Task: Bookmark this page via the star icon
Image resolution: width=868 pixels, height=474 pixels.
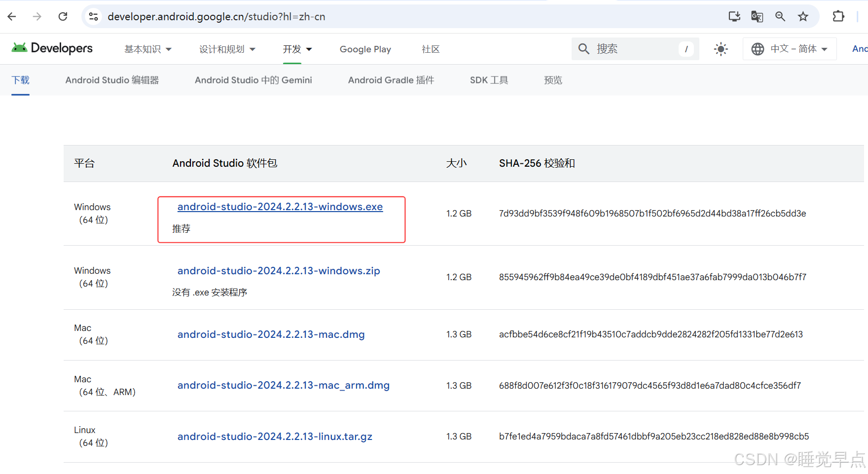Action: [x=803, y=16]
